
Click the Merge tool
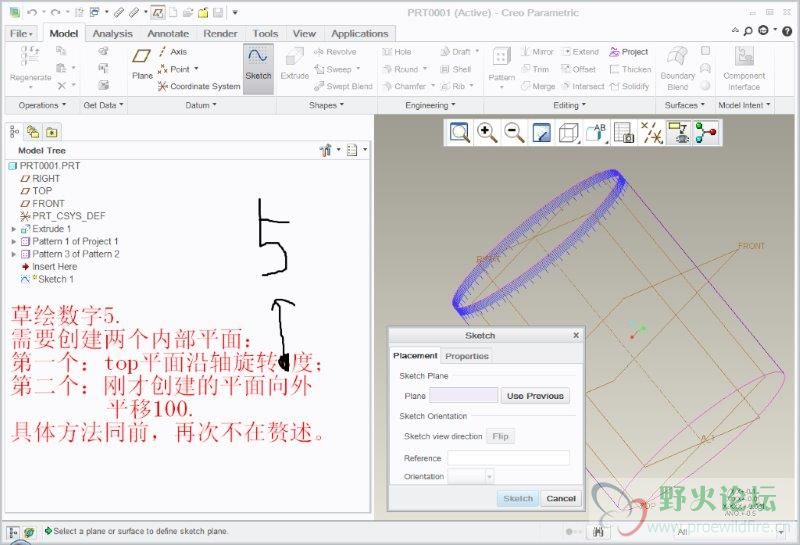coord(538,86)
